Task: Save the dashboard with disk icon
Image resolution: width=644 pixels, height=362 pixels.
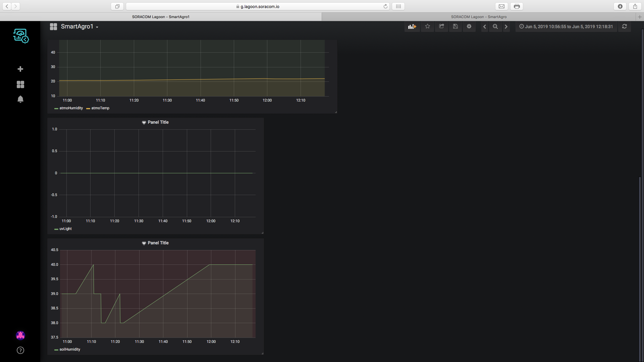Action: pyautogui.click(x=455, y=26)
